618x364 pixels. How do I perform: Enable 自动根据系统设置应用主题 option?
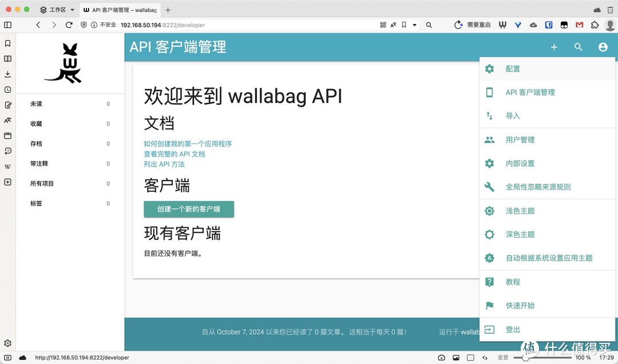pos(548,258)
